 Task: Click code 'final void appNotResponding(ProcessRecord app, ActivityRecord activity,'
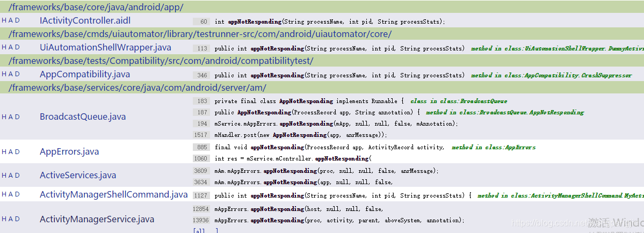tap(329, 147)
